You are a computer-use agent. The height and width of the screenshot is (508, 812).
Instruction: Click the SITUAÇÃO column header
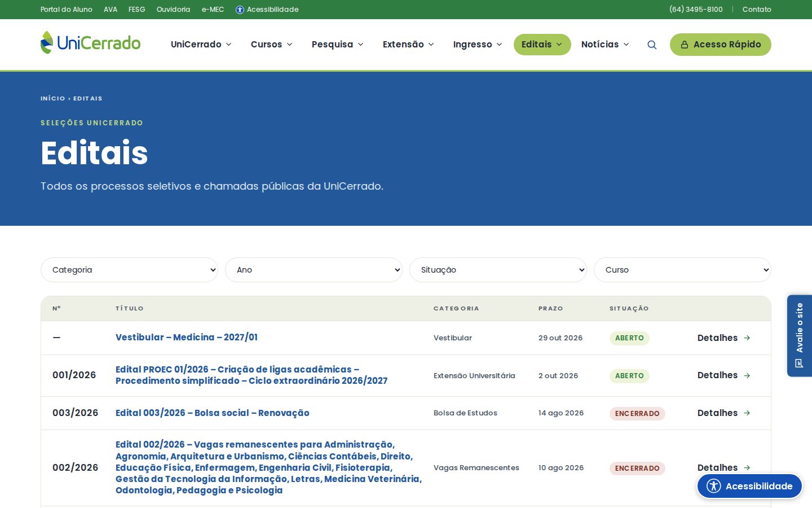629,309
